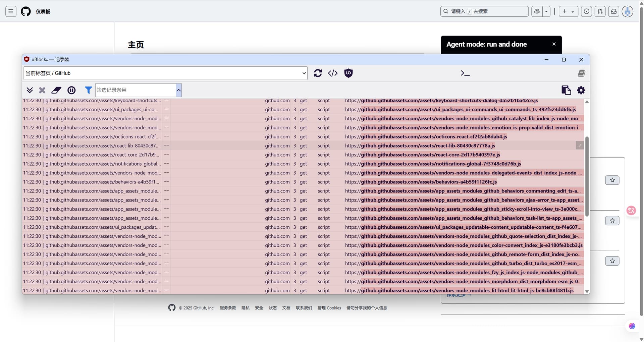Image resolution: width=644 pixels, height=342 pixels.
Task: Click the page scrollbar down arrow
Action: tap(641, 339)
